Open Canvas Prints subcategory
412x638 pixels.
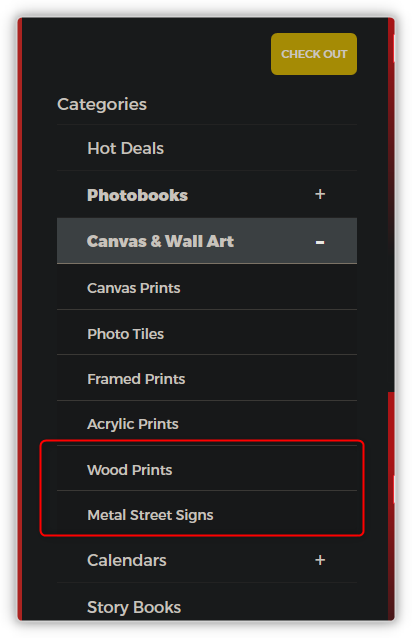133,288
